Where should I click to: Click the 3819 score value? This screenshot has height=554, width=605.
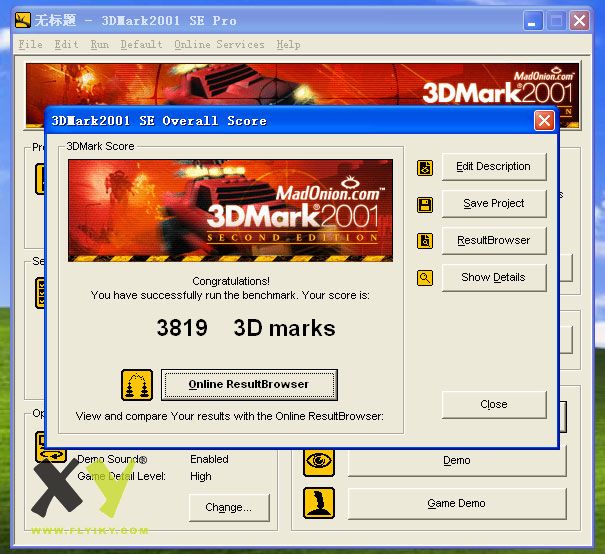pos(182,328)
